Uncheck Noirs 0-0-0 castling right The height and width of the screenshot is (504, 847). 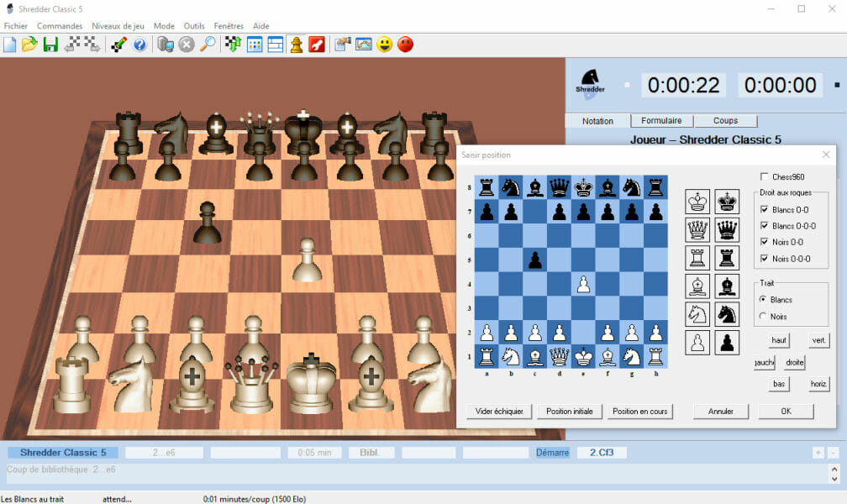pyautogui.click(x=764, y=259)
